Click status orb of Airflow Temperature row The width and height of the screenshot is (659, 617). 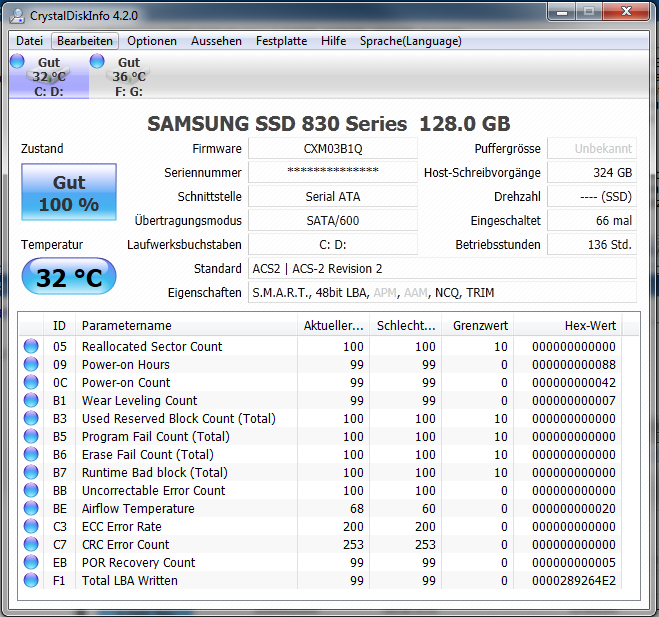31,508
